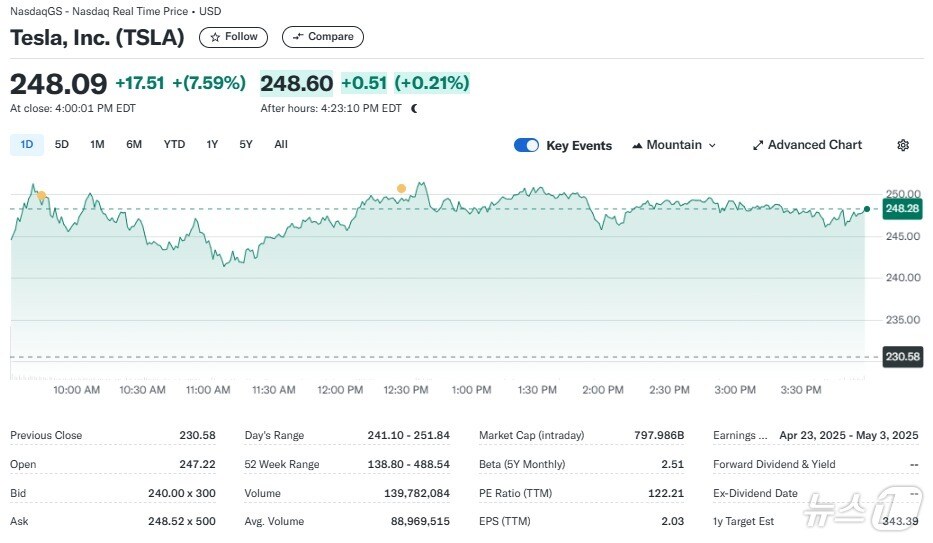Screen dimensions: 933x543
Task: Switch chart to 1Y range
Action: coord(212,144)
